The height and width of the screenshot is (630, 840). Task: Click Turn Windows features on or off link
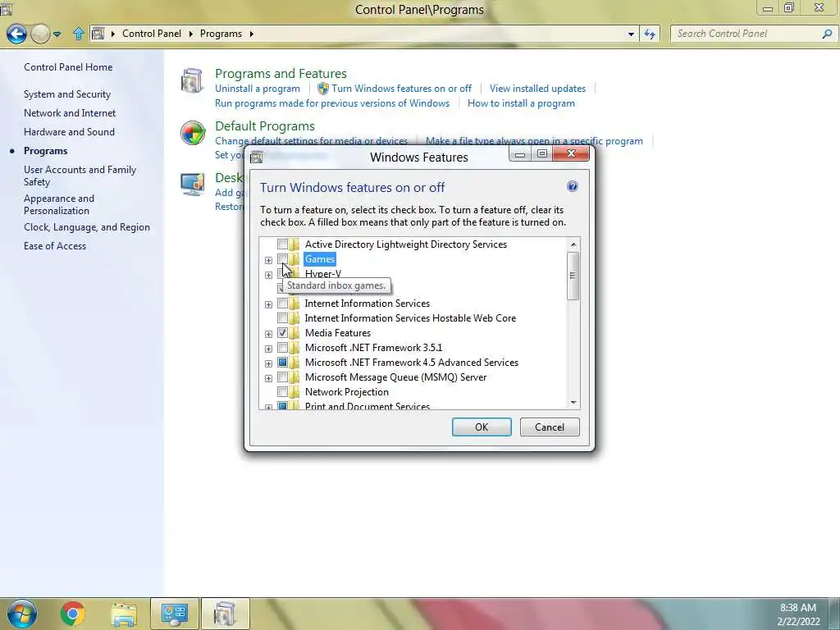click(x=401, y=89)
